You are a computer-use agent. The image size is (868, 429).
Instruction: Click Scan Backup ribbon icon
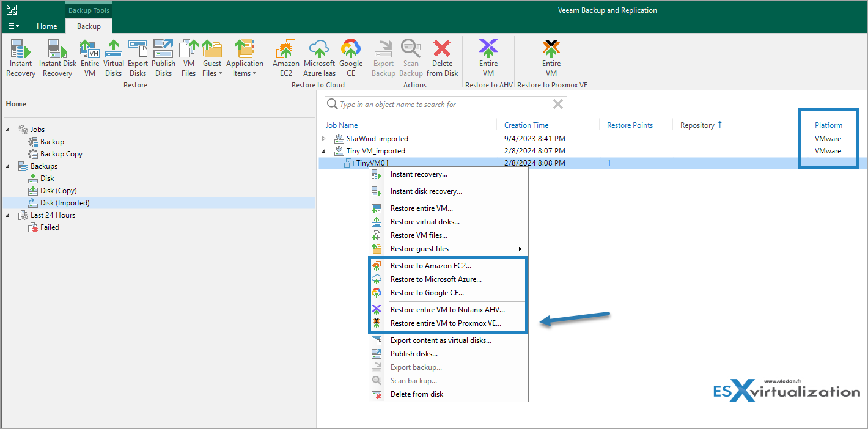click(411, 58)
